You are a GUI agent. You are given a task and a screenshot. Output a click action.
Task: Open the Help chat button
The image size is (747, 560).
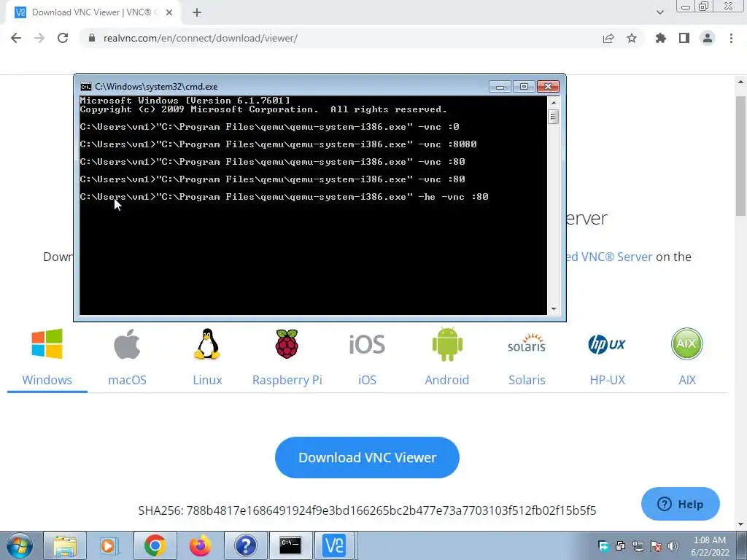pos(681,504)
